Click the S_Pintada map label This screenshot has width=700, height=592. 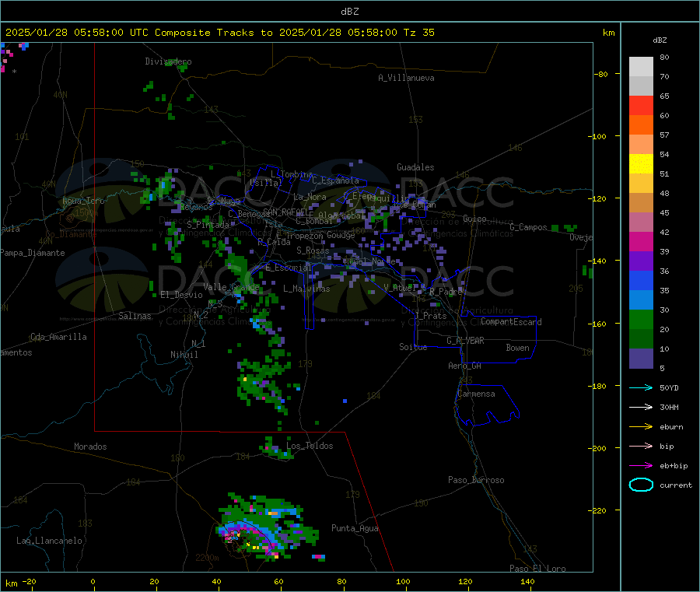click(208, 225)
